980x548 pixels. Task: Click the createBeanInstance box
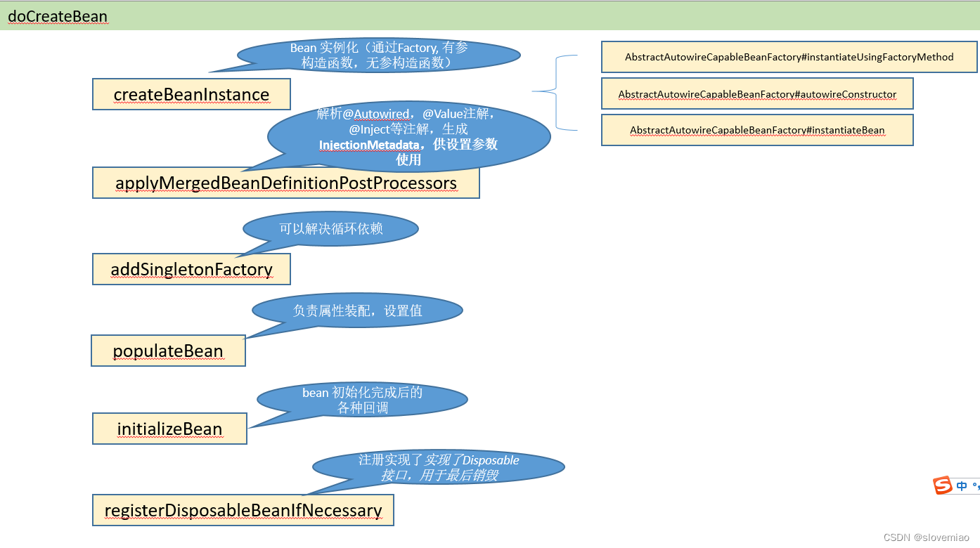click(191, 94)
